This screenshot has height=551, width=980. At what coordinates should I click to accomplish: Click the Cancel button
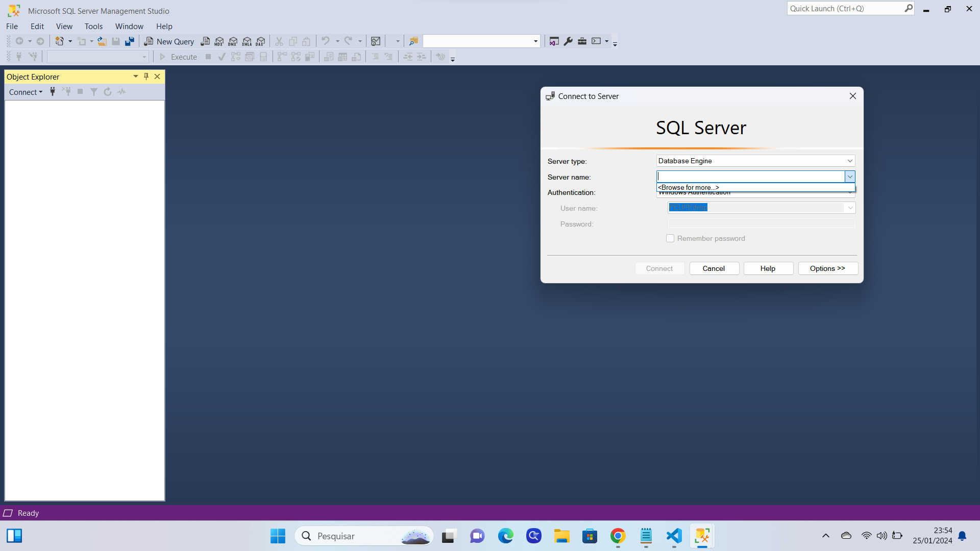click(714, 268)
